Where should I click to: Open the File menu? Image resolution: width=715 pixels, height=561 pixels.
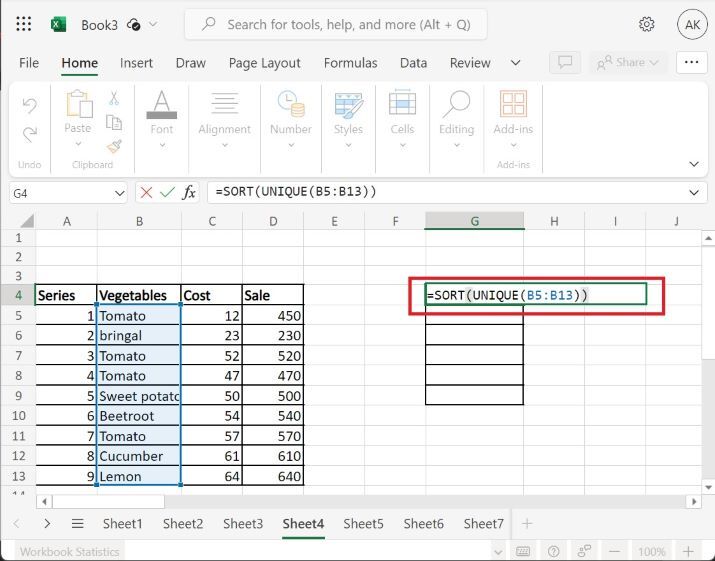(x=29, y=63)
